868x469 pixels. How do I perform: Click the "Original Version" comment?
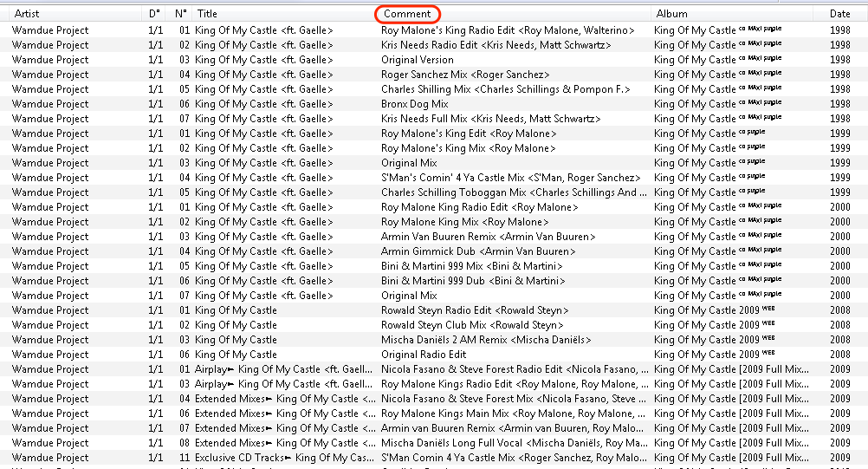tap(418, 60)
